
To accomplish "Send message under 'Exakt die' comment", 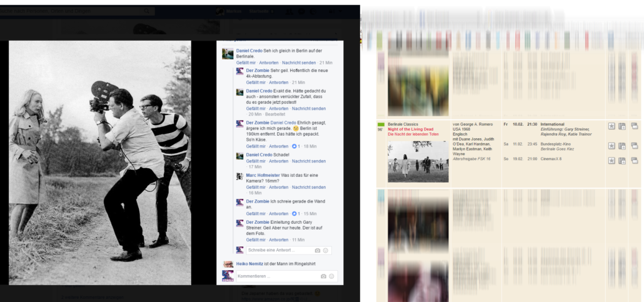I will (309, 108).
